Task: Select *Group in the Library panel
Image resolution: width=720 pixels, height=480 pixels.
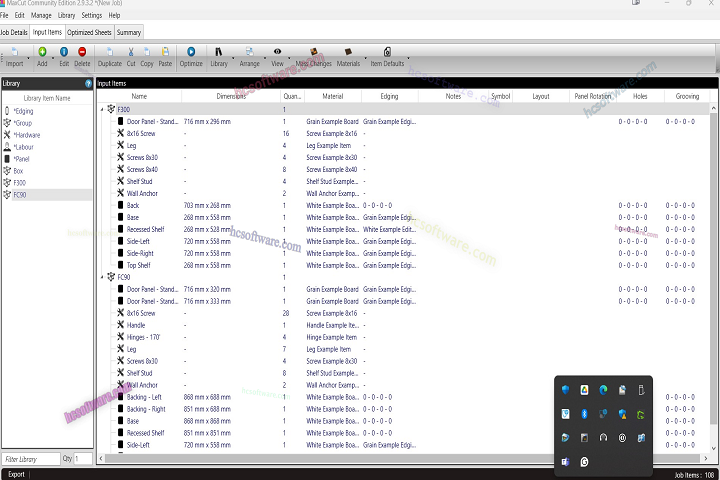Action: [23, 123]
